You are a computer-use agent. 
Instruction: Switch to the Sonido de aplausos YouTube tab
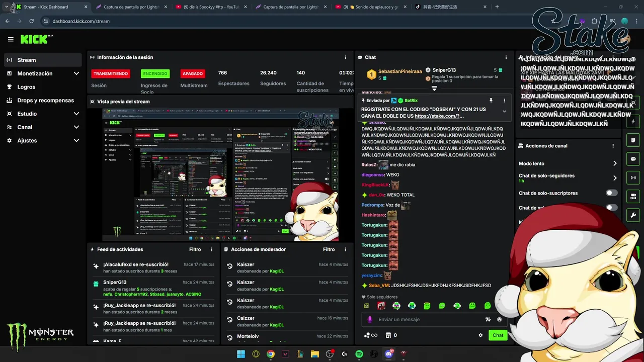coord(370,7)
